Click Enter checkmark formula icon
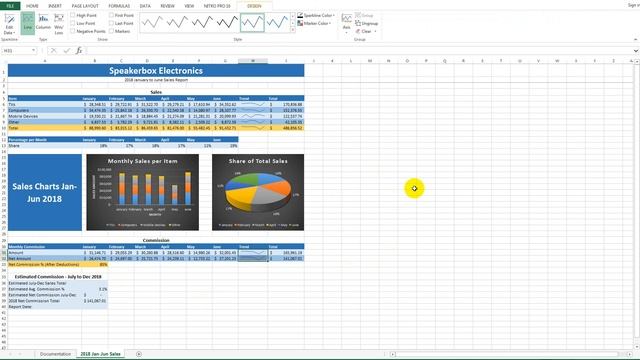The image size is (640, 360). click(66, 51)
